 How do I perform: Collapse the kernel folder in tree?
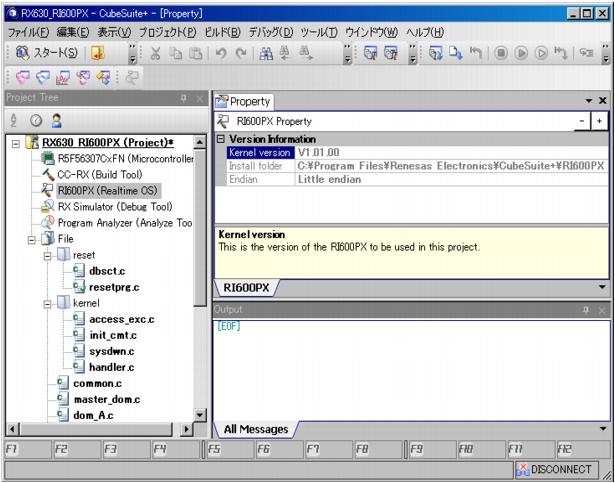pyautogui.click(x=46, y=302)
